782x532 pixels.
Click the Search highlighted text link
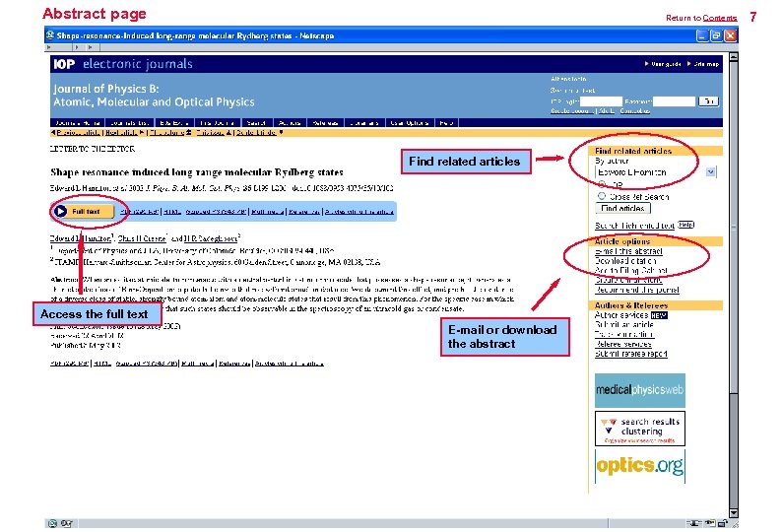(x=635, y=226)
